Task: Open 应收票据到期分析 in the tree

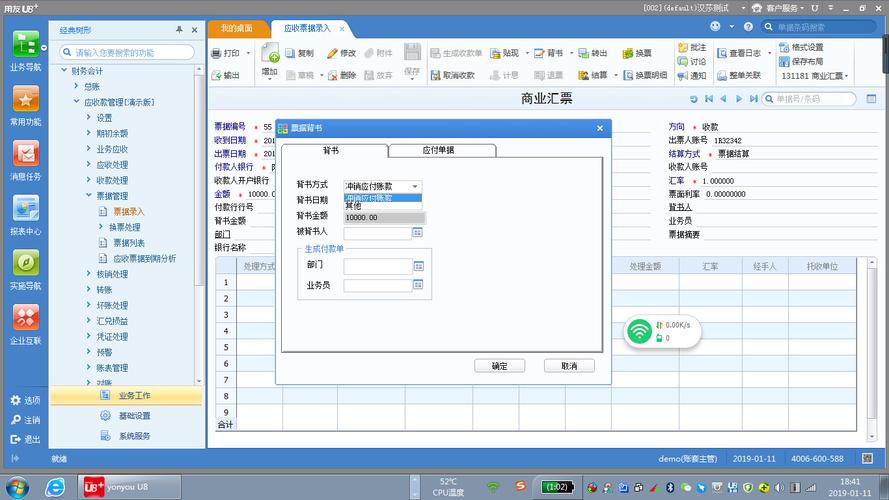Action: coord(145,259)
